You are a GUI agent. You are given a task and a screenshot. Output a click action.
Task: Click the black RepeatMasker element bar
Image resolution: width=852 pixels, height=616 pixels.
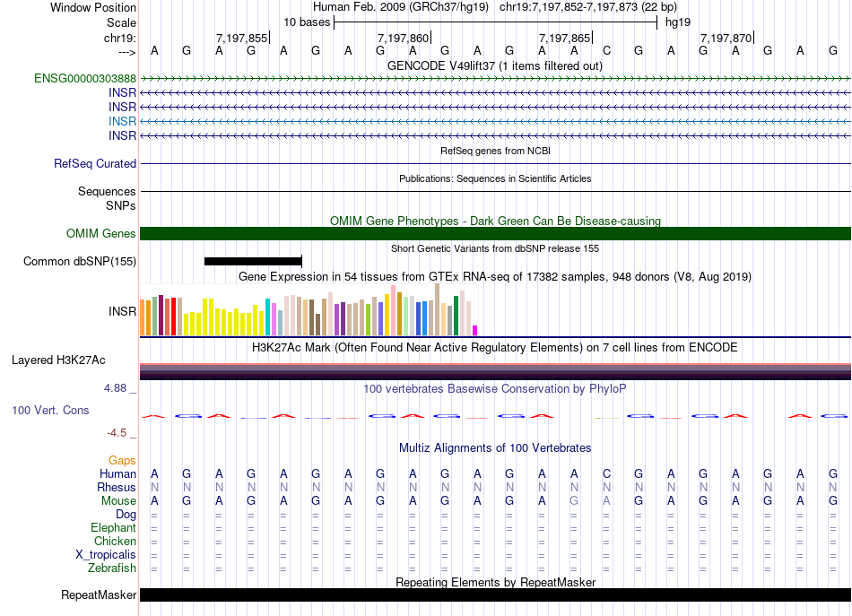pyautogui.click(x=495, y=595)
